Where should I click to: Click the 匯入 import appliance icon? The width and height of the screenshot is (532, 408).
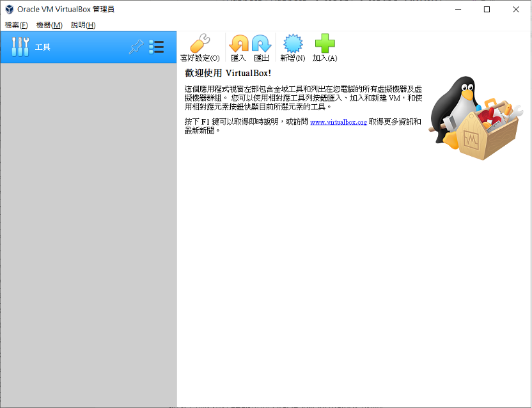[x=238, y=47]
